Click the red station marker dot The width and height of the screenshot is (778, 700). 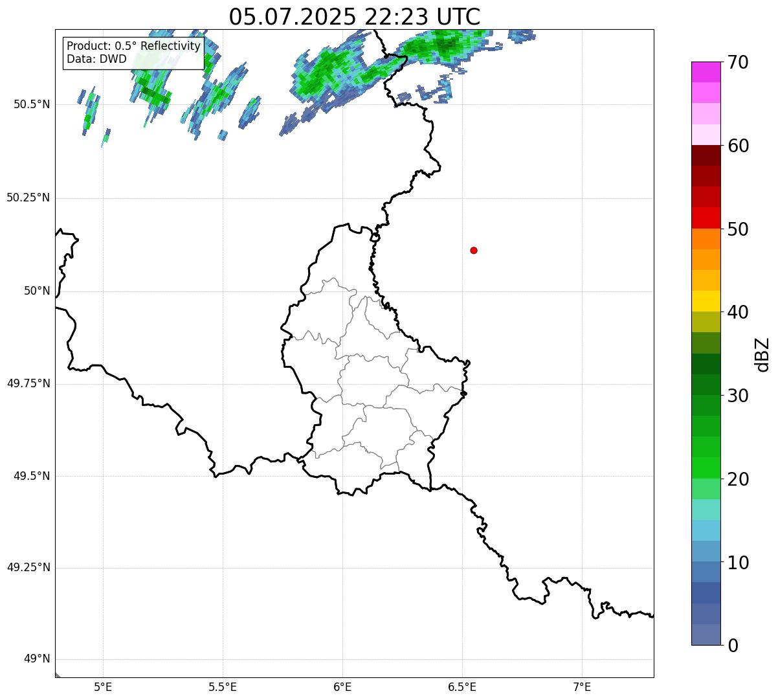474,250
